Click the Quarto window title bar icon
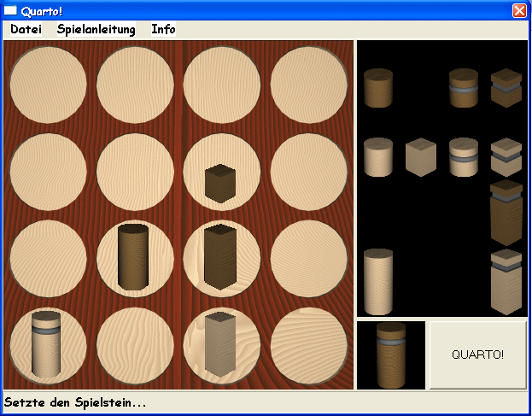The image size is (532, 416). click(10, 10)
